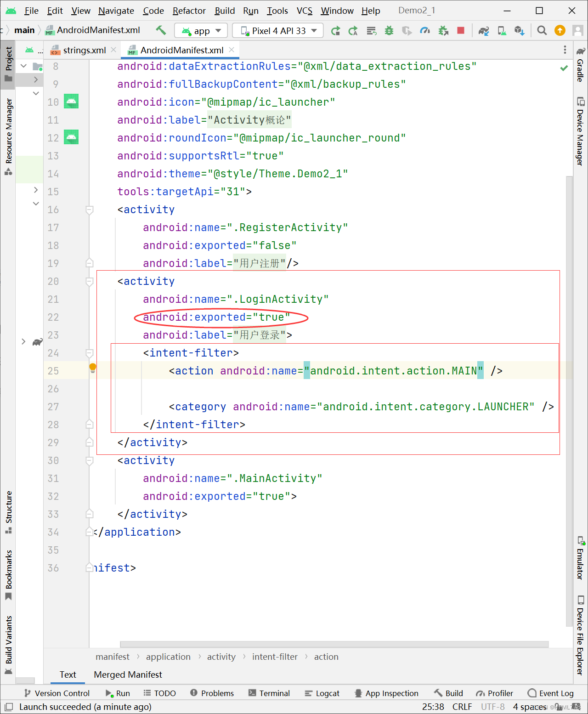
Task: Open the Run tool window
Action: 118,693
